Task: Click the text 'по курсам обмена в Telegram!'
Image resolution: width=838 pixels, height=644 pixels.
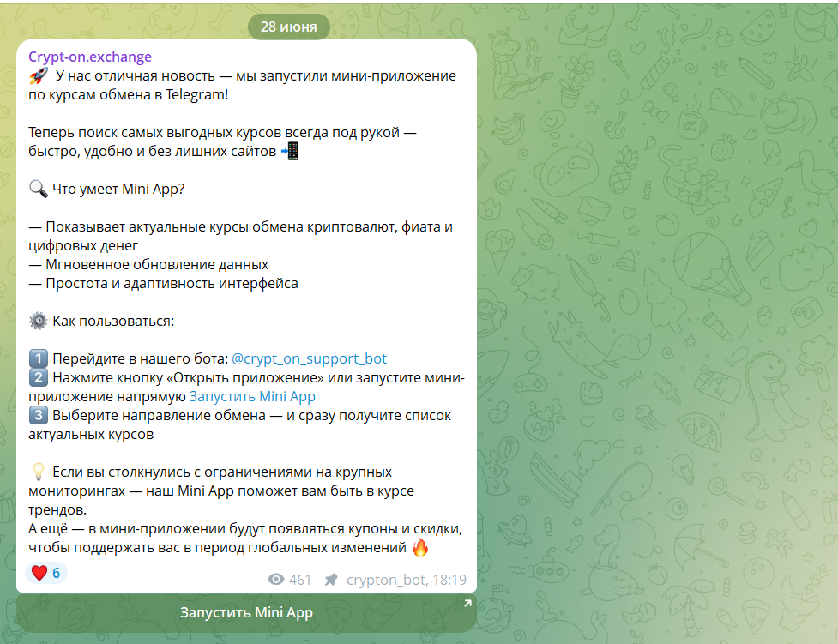Action: tap(129, 94)
